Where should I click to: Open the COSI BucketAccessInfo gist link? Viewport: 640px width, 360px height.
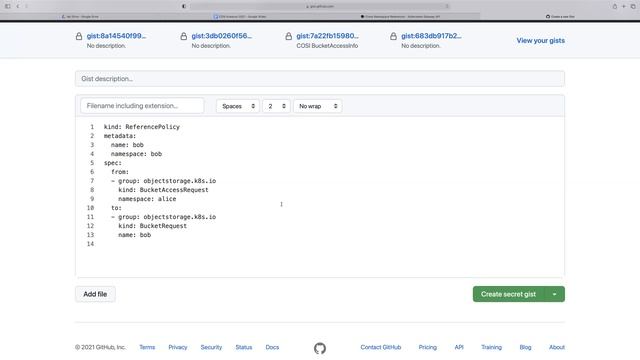click(x=327, y=36)
